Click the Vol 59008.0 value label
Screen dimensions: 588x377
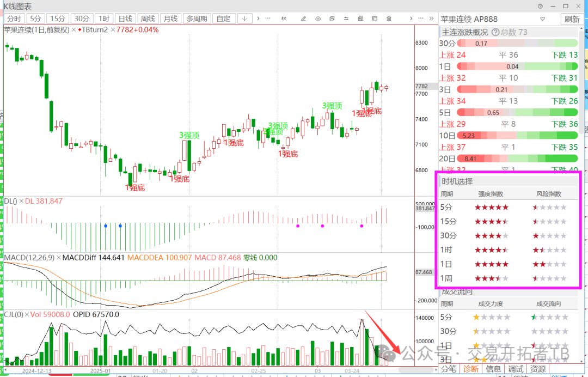click(x=50, y=315)
